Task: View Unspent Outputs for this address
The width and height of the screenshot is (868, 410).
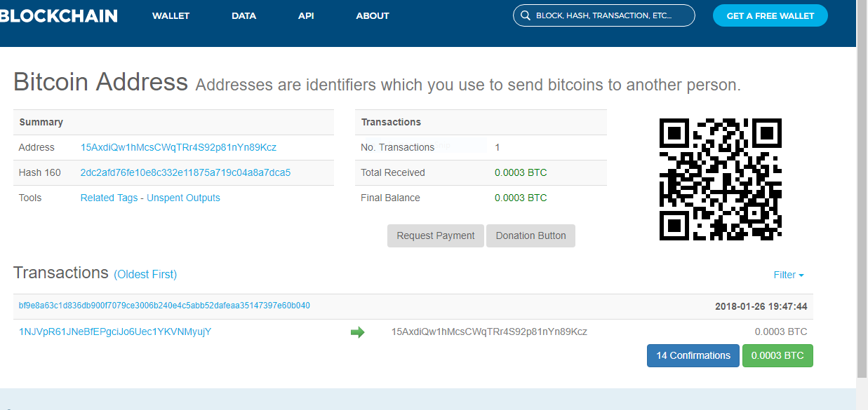Action: click(x=183, y=198)
